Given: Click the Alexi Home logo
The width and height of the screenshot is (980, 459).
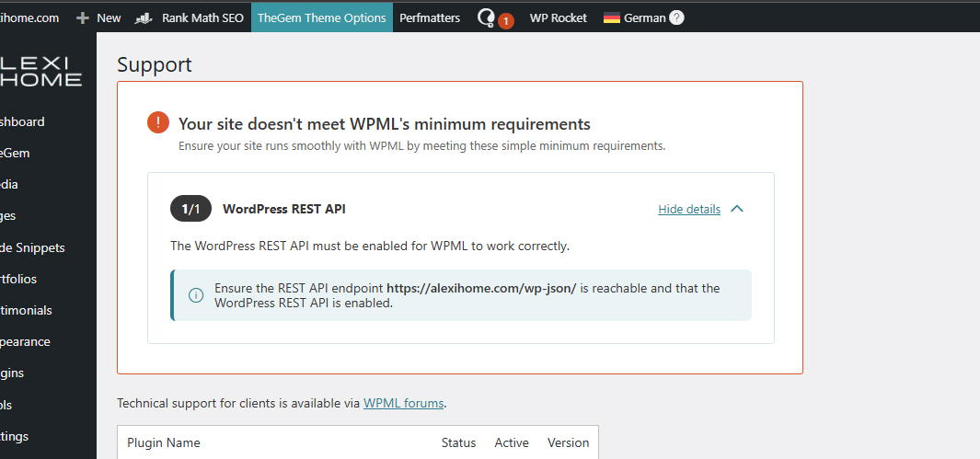Looking at the screenshot, I should point(40,71).
